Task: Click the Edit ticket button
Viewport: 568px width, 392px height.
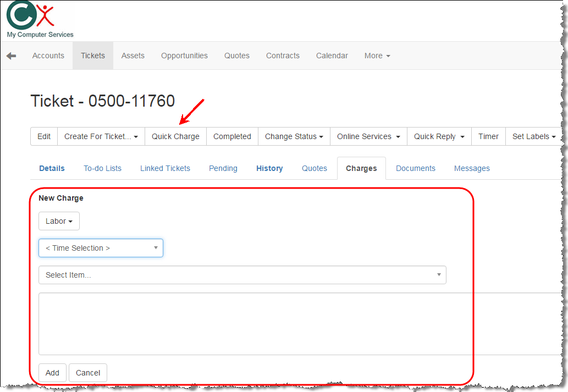Action: (x=44, y=137)
